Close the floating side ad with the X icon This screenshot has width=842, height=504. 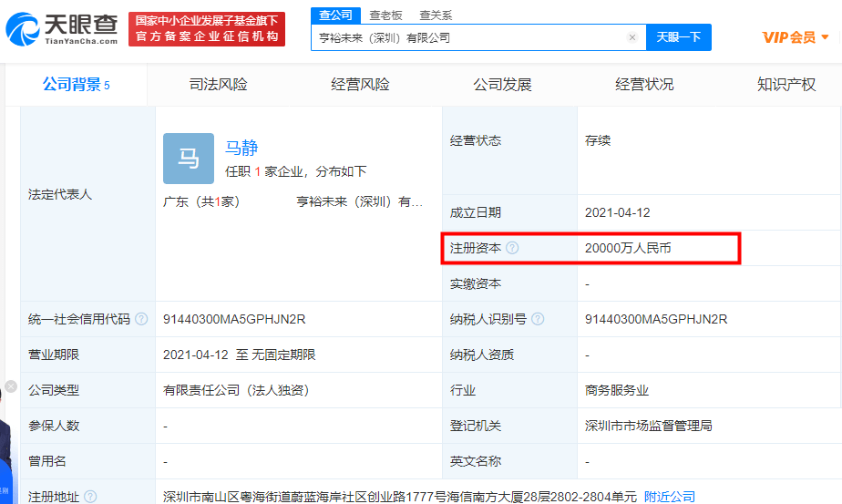tap(11, 386)
